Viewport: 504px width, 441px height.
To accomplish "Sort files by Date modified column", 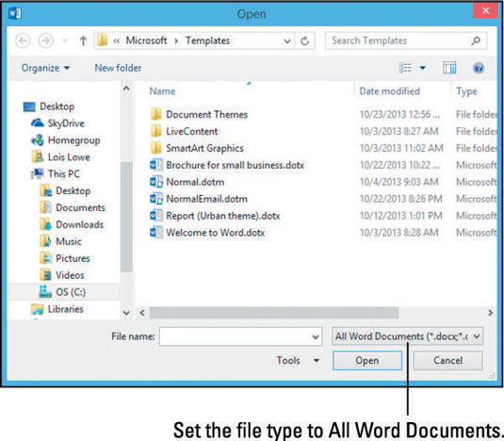I will (x=389, y=91).
